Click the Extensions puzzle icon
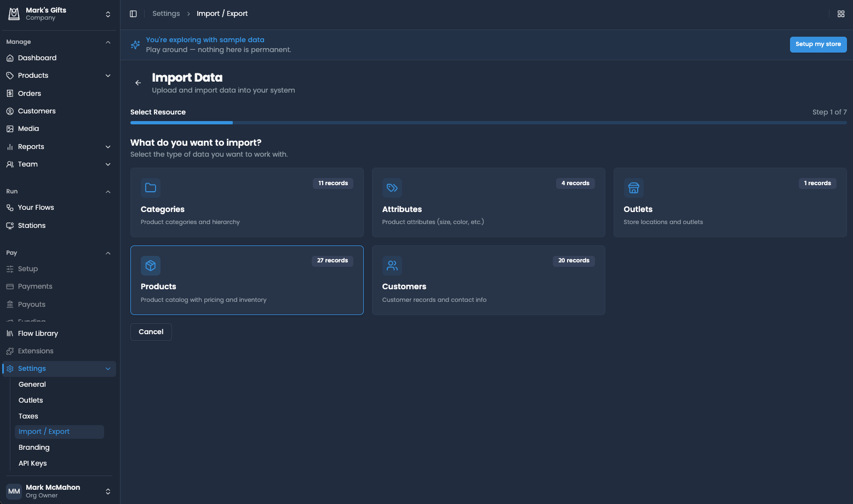 tap(10, 351)
